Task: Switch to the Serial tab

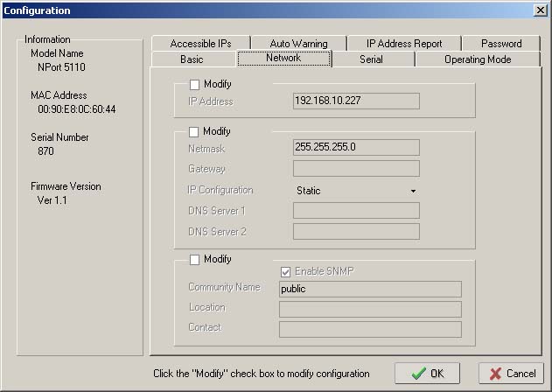Action: (371, 59)
